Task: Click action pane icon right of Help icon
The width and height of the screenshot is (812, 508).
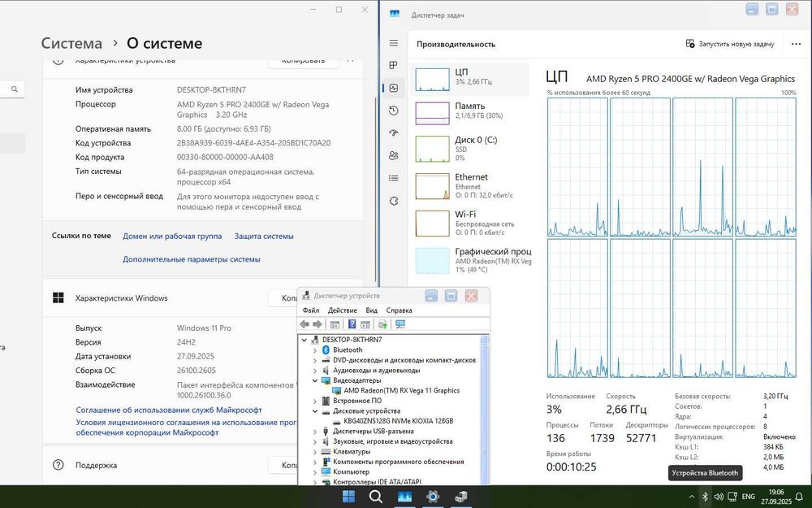Action: (x=365, y=324)
